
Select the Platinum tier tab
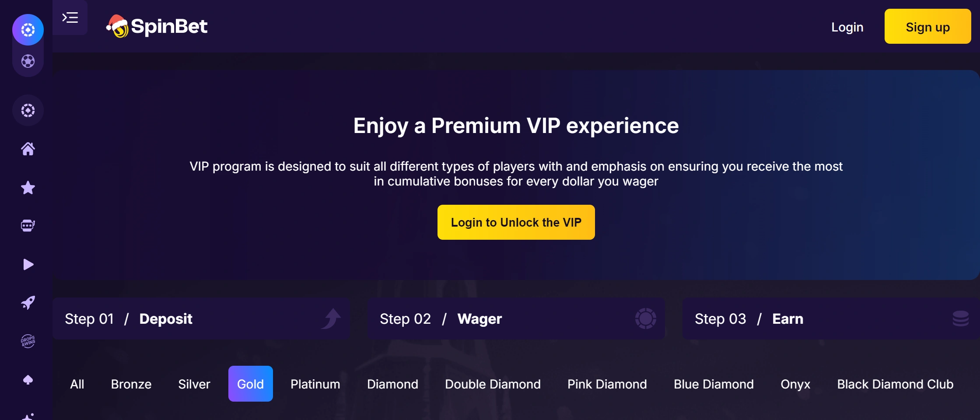click(315, 384)
